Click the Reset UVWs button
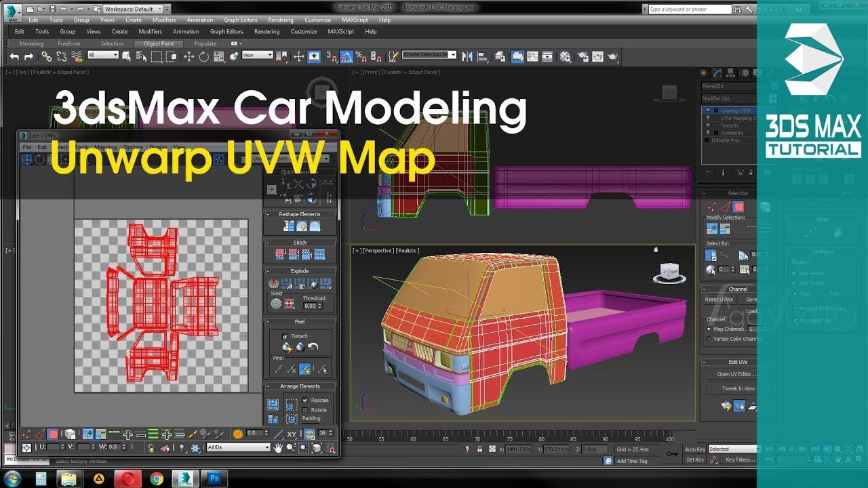The height and width of the screenshot is (488, 868). 719,299
